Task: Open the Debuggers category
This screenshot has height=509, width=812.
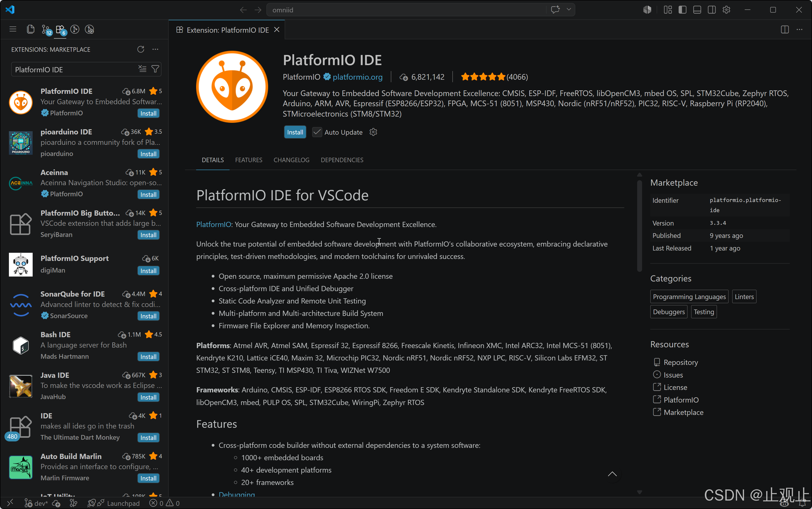Action: 669,312
